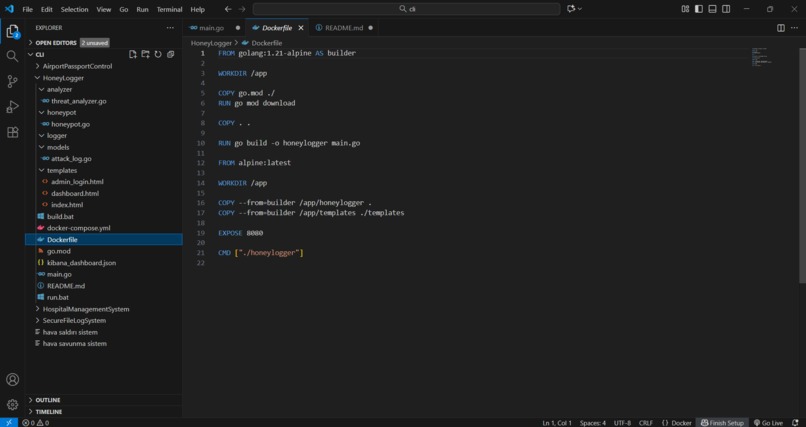Open the Source Control view
The width and height of the screenshot is (806, 427).
[x=12, y=82]
